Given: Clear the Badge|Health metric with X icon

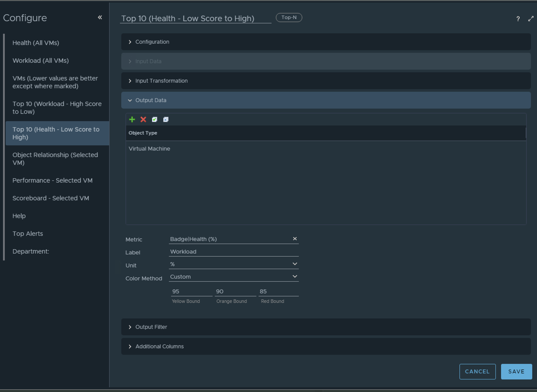Looking at the screenshot, I should [x=294, y=239].
